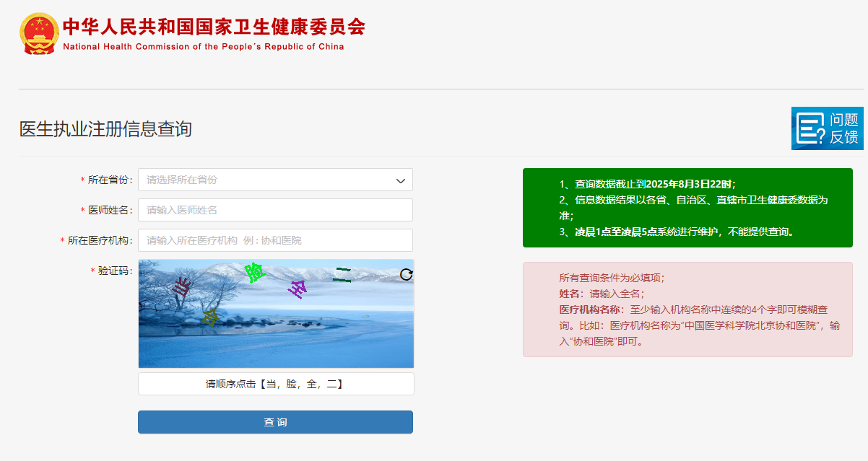Click the 所在医疗机构 input field

tap(275, 240)
